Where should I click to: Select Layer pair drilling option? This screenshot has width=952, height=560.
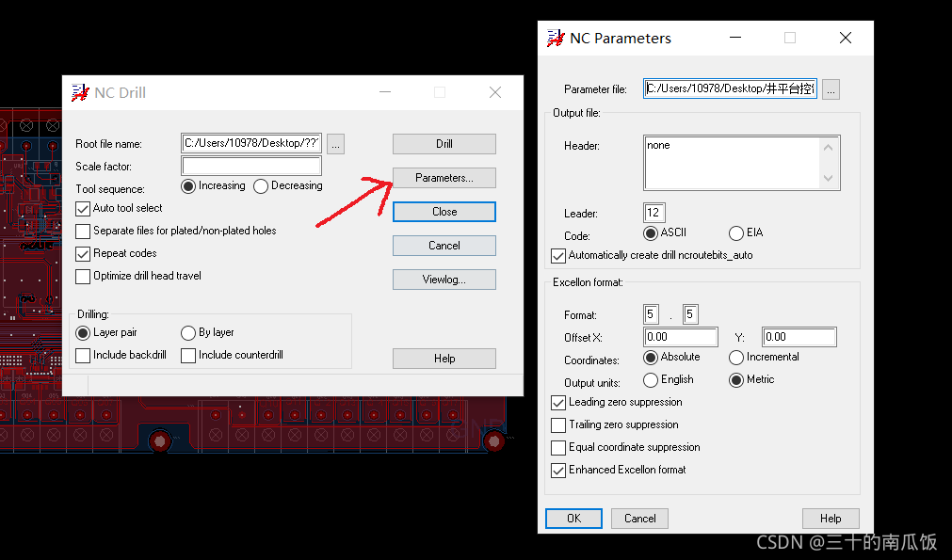(83, 333)
